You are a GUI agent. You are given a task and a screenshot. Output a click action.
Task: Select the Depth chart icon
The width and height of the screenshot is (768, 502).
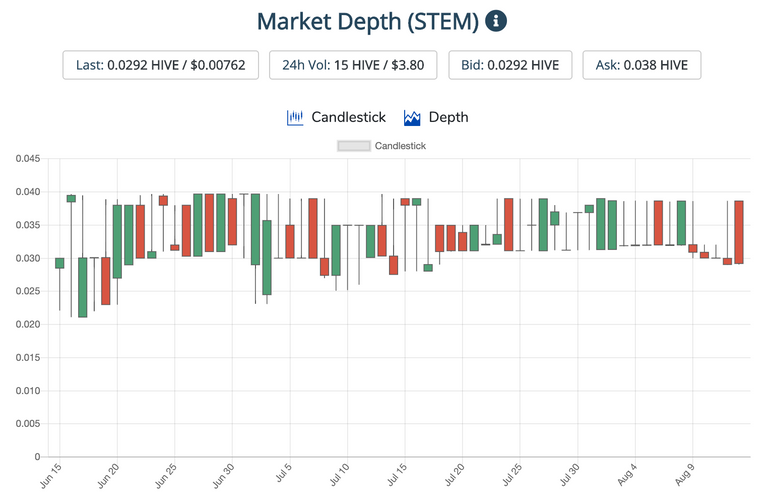[412, 118]
